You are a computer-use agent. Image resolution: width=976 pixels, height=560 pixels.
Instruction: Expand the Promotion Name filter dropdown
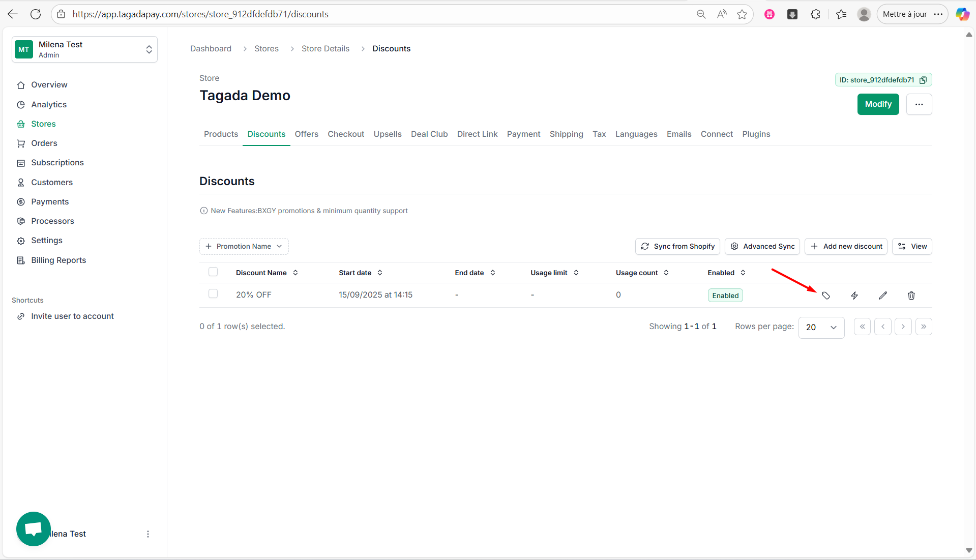(244, 247)
